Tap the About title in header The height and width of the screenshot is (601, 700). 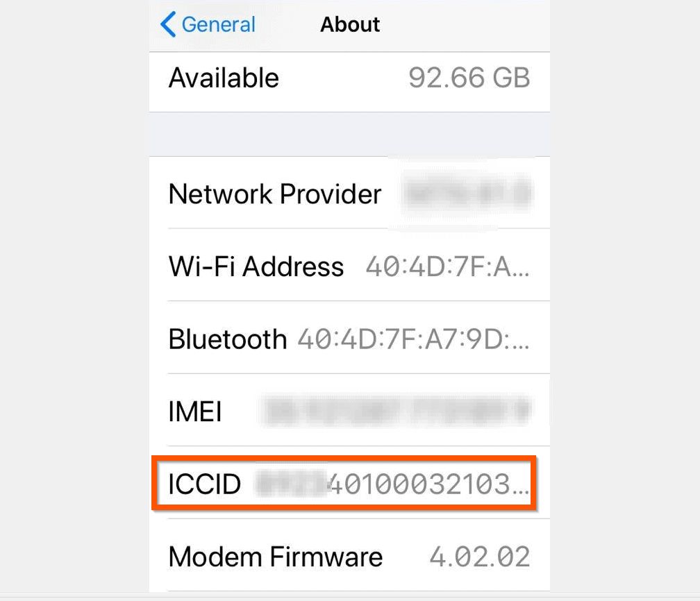coord(350,24)
